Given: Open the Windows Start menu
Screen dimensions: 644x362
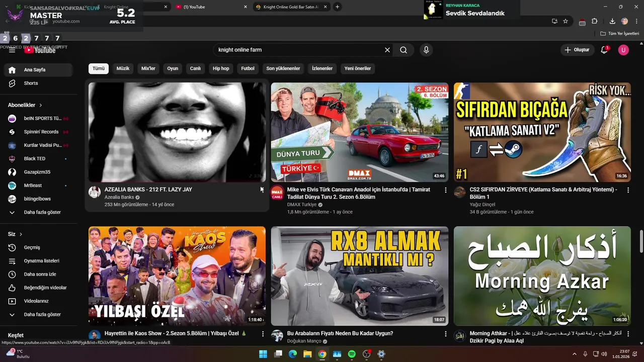Looking at the screenshot, I should pos(263,354).
